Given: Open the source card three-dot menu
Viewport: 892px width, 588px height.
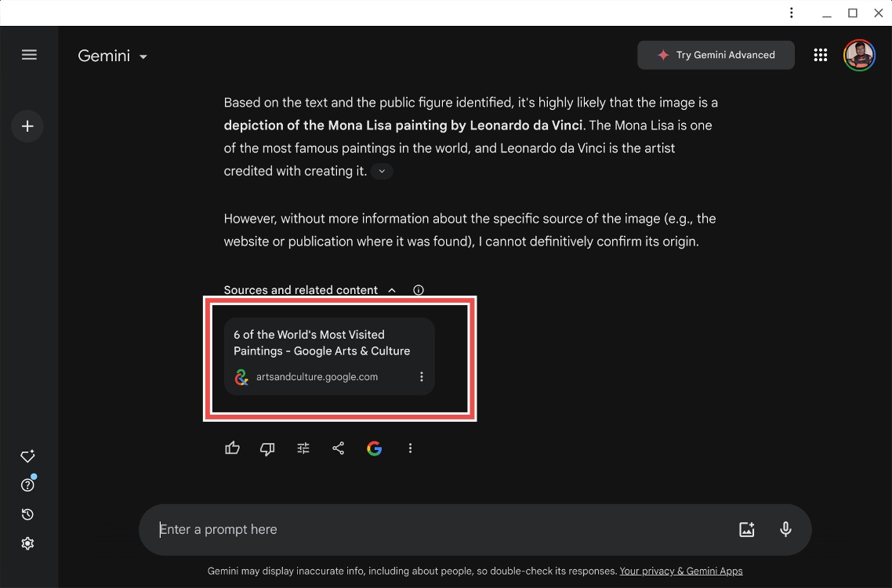Looking at the screenshot, I should pos(421,376).
